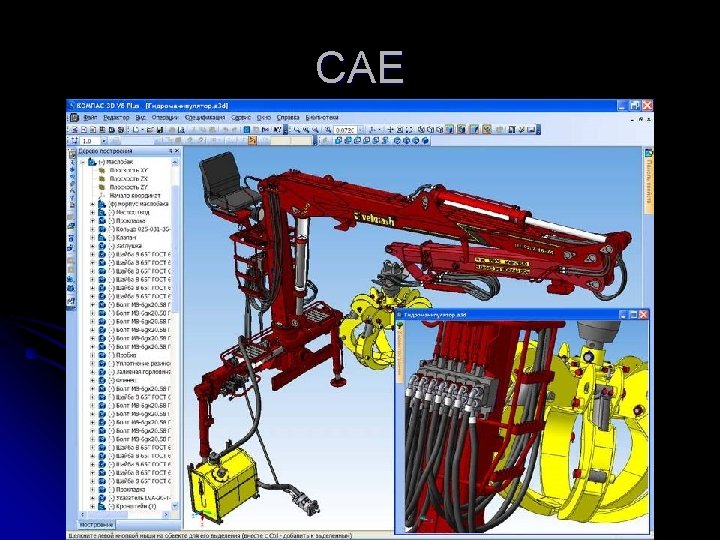Click the New document icon
Image resolution: width=720 pixels, height=540 pixels.
(x=136, y=130)
